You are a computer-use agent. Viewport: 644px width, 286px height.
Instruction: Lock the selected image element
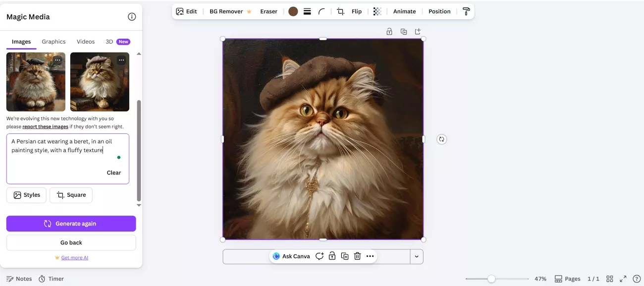332,256
